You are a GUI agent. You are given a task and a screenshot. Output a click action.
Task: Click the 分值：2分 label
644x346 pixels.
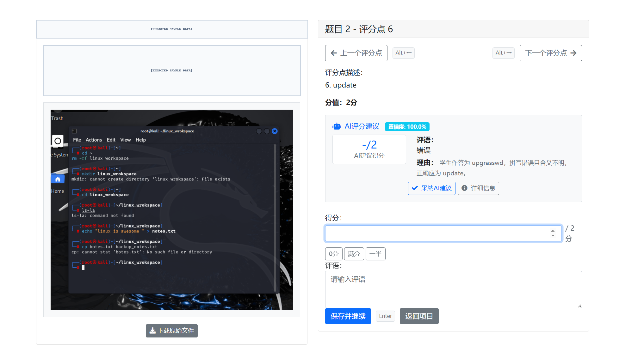(341, 103)
